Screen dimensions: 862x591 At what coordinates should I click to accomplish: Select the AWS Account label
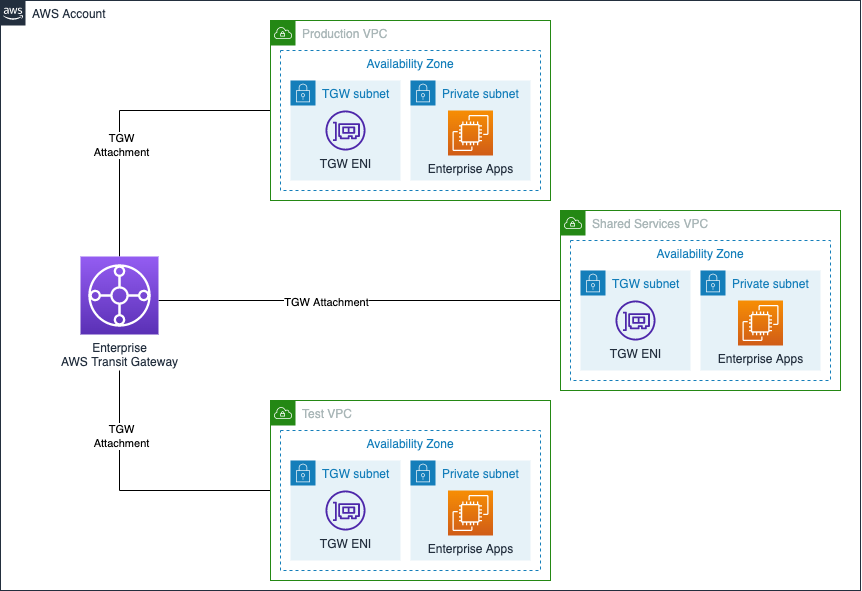click(x=70, y=14)
